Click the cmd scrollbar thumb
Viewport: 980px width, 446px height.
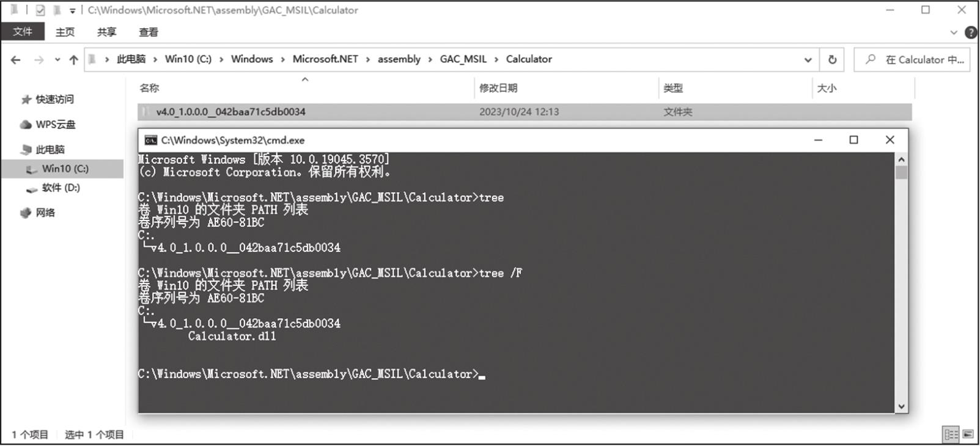pyautogui.click(x=901, y=172)
